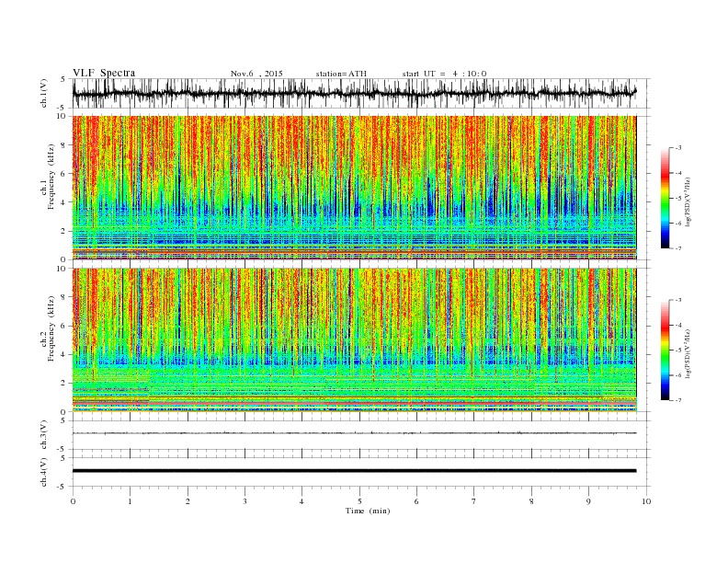The width and height of the screenshot is (728, 563).
Task: Click the lower colorbar's log(PSD) label
Action: [688, 353]
